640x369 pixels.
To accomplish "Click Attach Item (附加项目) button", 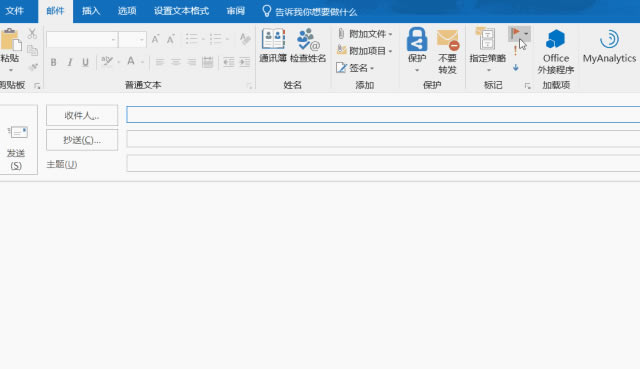I will [365, 51].
